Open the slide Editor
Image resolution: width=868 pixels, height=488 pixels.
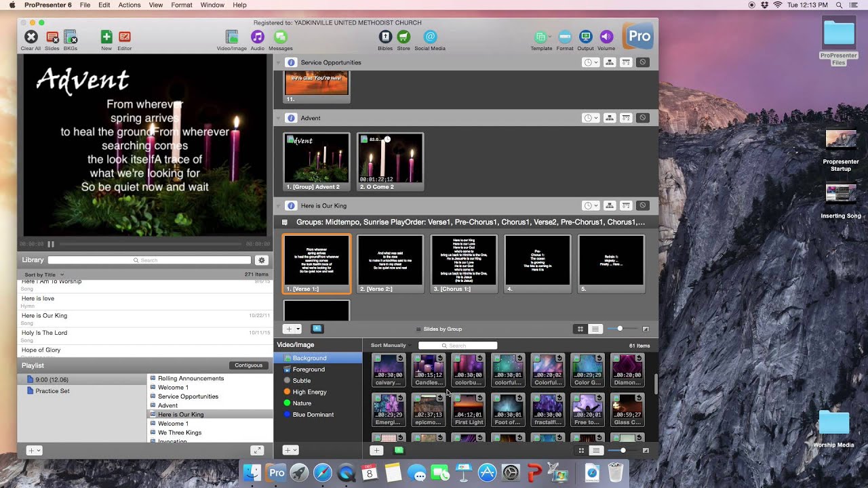tap(125, 37)
